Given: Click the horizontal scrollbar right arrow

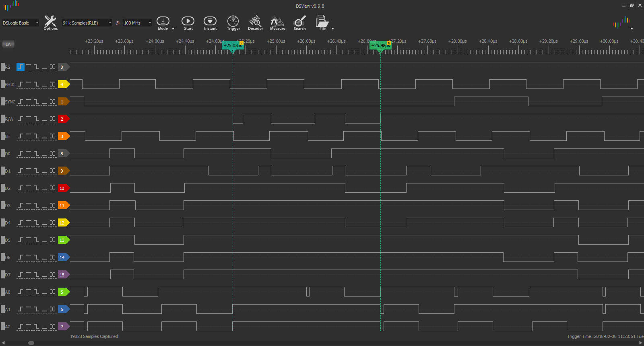Looking at the screenshot, I should click(640, 343).
